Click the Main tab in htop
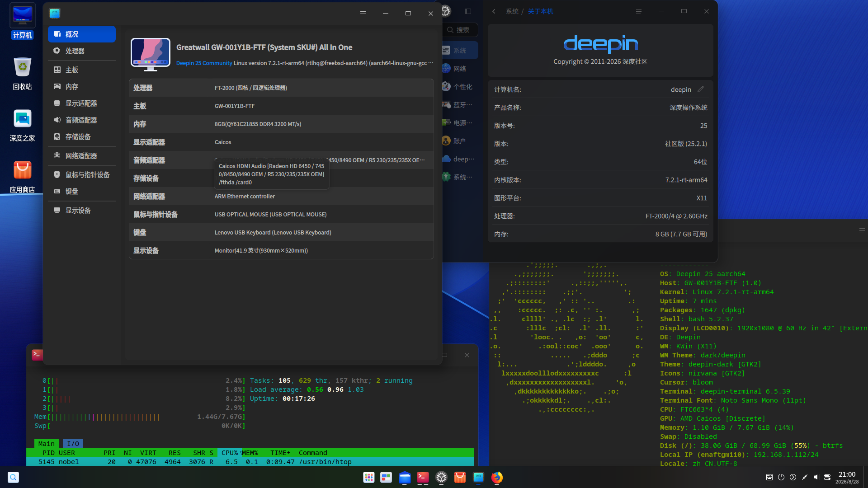 (x=46, y=444)
